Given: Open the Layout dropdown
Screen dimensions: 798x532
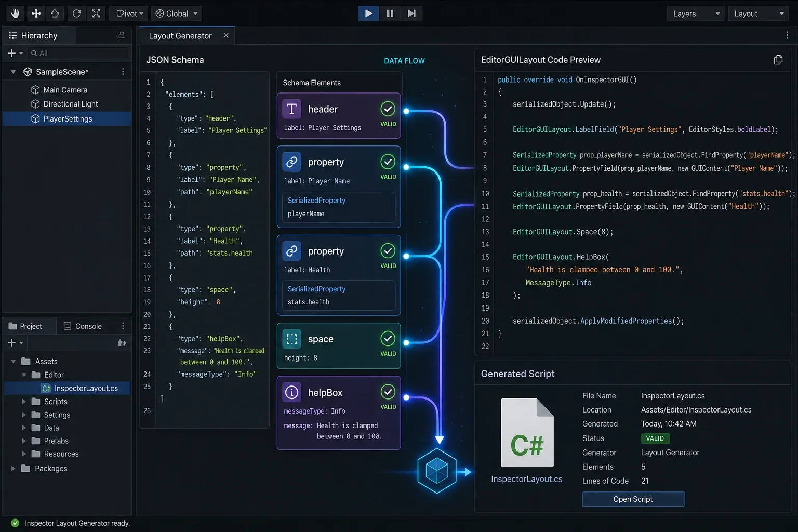Looking at the screenshot, I should [x=759, y=14].
